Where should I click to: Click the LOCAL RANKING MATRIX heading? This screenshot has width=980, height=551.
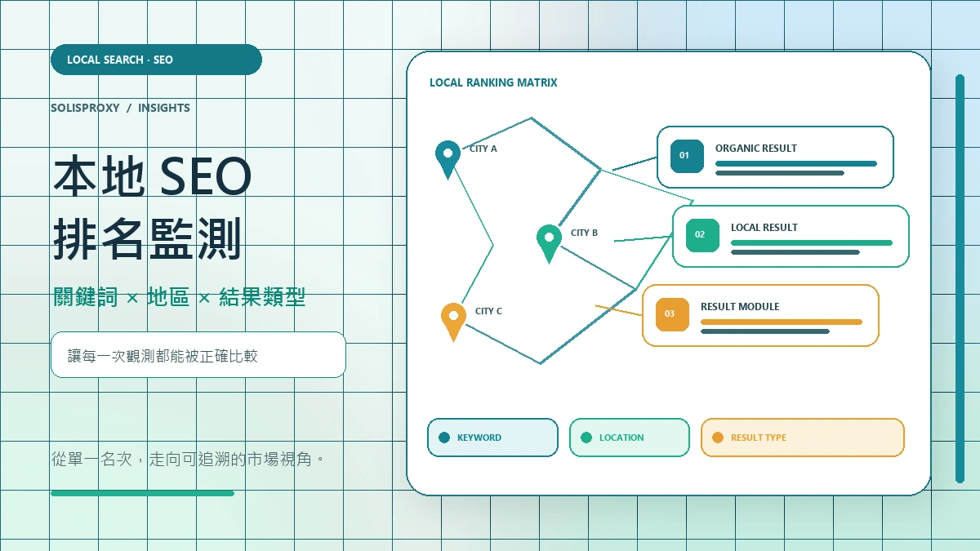(493, 82)
